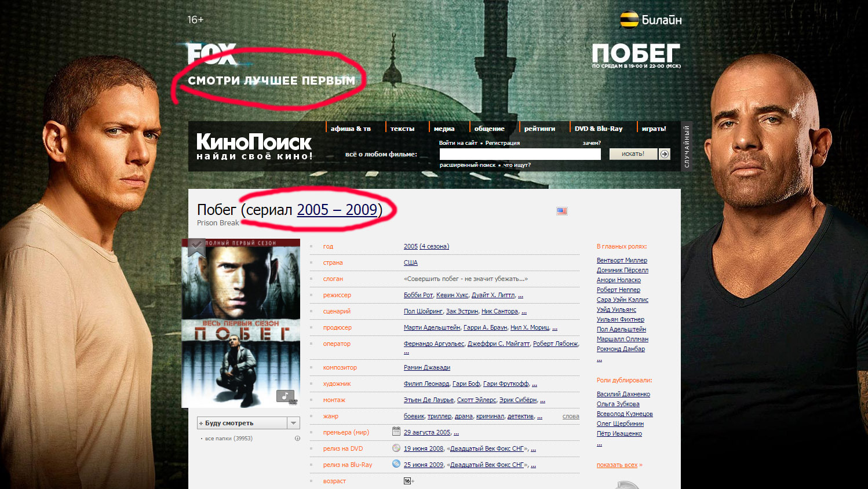The image size is (868, 489).
Task: Click the info icon beside все папки
Action: coord(297,438)
